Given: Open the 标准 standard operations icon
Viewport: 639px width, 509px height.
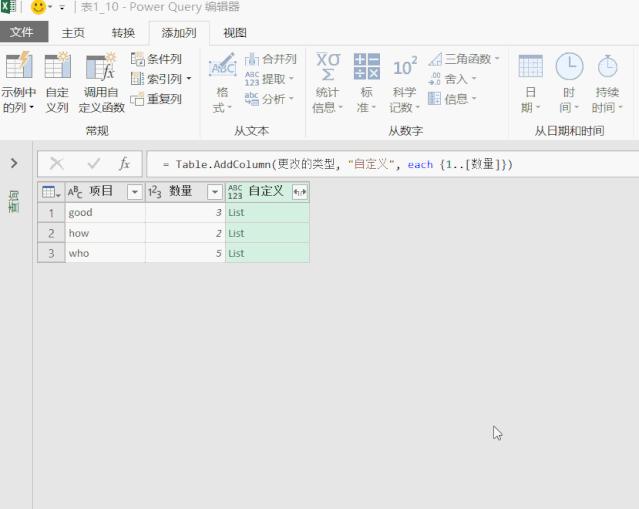Looking at the screenshot, I should coord(366,66).
